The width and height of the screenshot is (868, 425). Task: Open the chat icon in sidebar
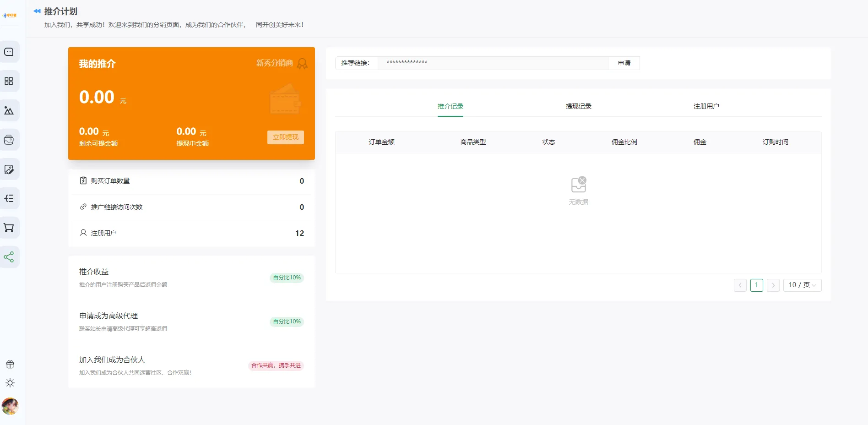click(x=9, y=52)
